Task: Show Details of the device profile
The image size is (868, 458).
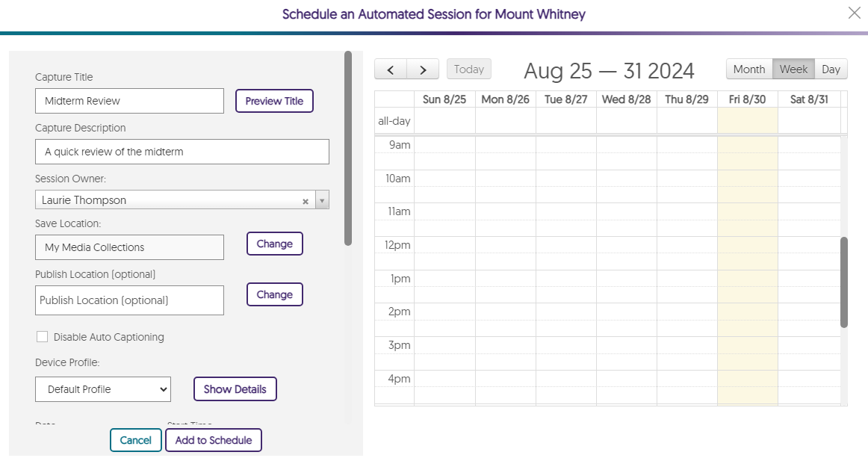Action: pyautogui.click(x=235, y=389)
